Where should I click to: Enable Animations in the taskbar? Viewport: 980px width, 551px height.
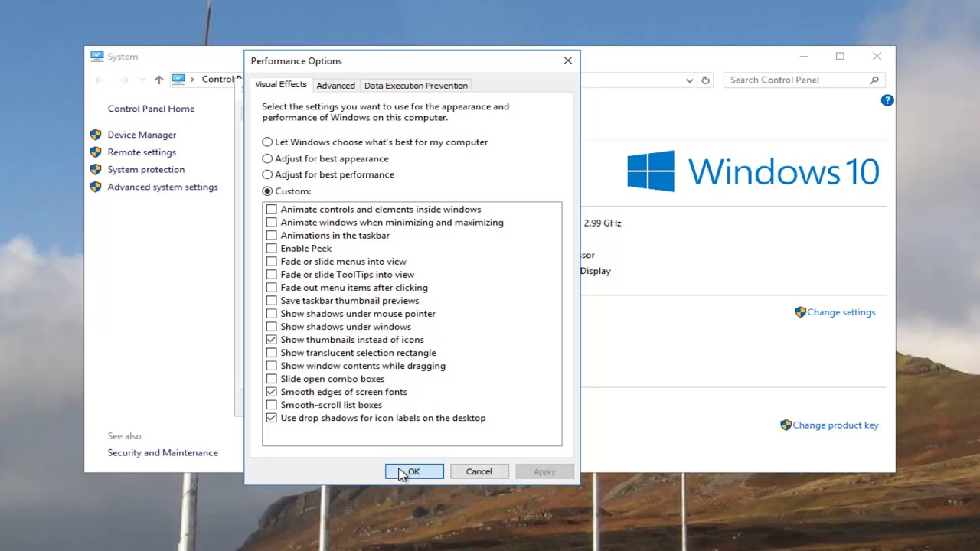pyautogui.click(x=271, y=236)
